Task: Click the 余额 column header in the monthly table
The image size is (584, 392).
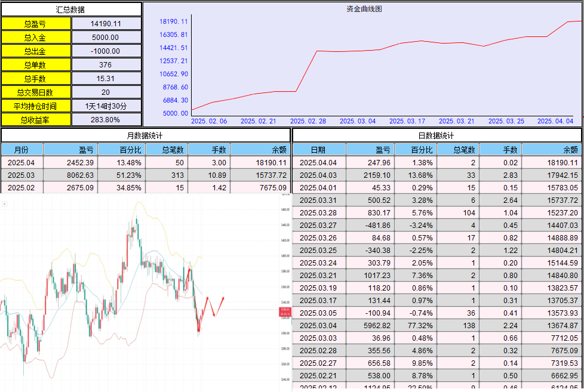Action: (x=260, y=150)
